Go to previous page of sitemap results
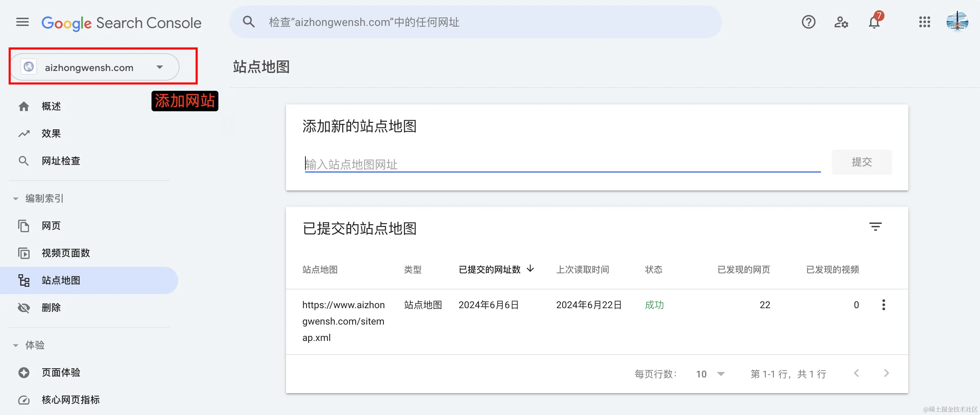This screenshot has width=980, height=415. point(856,373)
